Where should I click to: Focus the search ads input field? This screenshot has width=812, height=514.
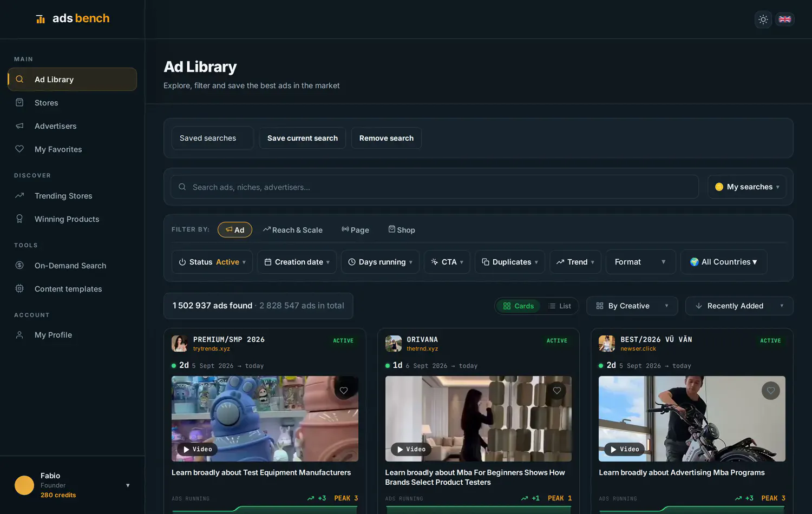(435, 187)
